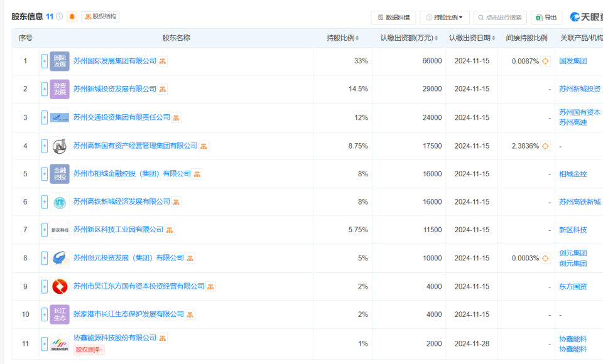Viewport: 603px width, 364px height.
Task: Expand row of 苏州高铁新城经济发展有限公司
Action: click(45, 202)
